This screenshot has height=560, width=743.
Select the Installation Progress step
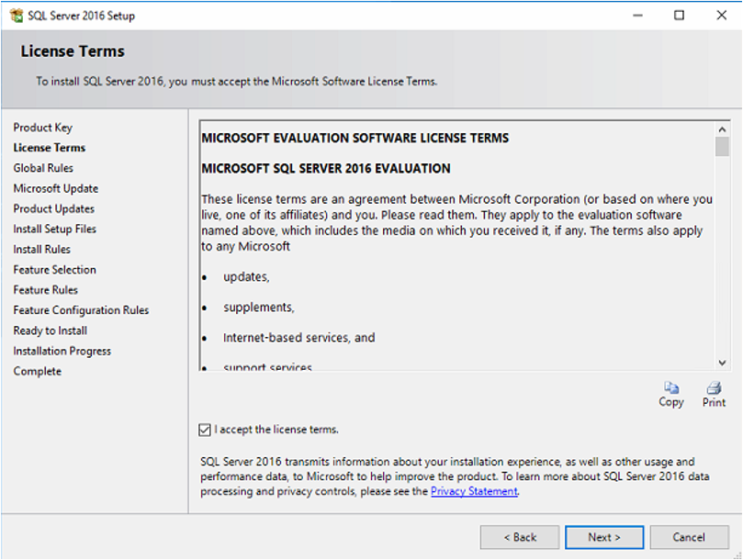tap(62, 351)
